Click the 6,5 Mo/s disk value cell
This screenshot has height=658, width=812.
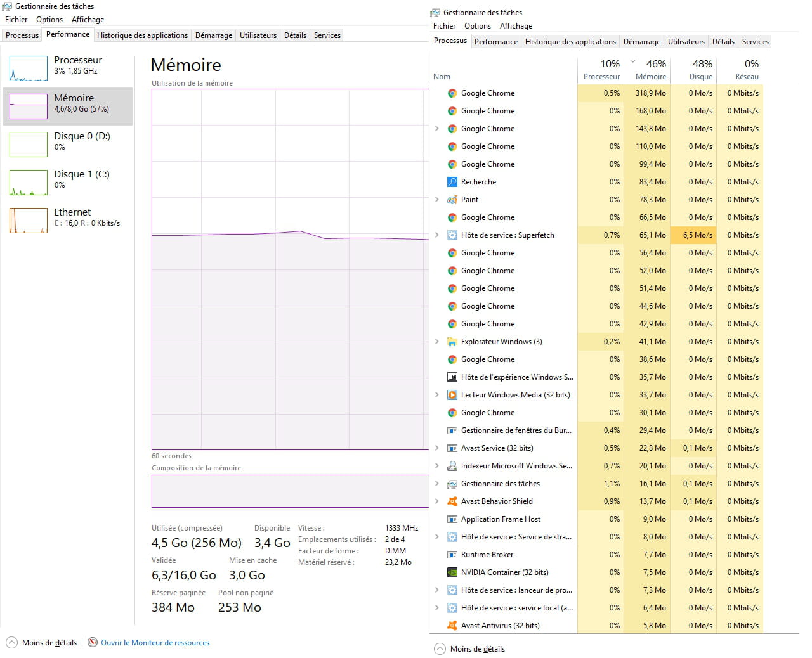click(693, 235)
